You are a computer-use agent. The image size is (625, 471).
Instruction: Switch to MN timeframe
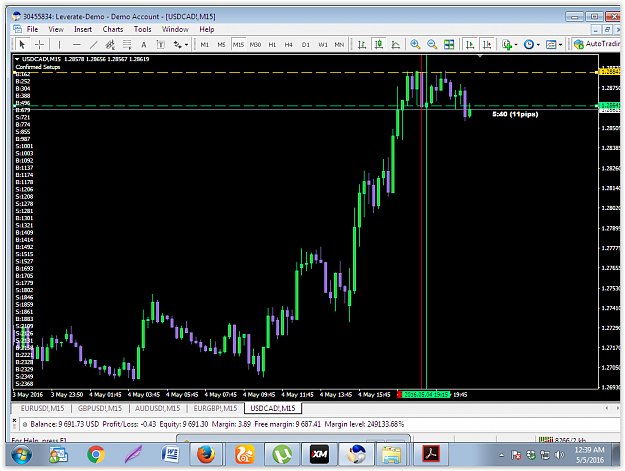[x=339, y=44]
